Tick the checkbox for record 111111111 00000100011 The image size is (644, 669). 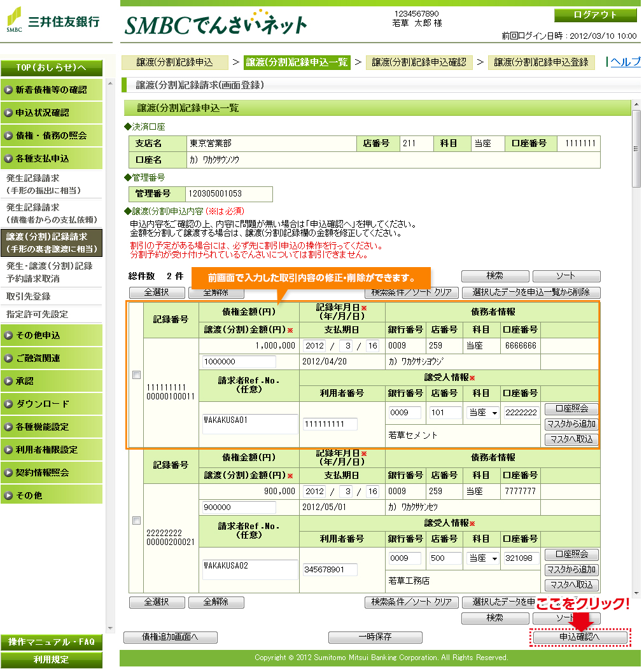pyautogui.click(x=137, y=375)
